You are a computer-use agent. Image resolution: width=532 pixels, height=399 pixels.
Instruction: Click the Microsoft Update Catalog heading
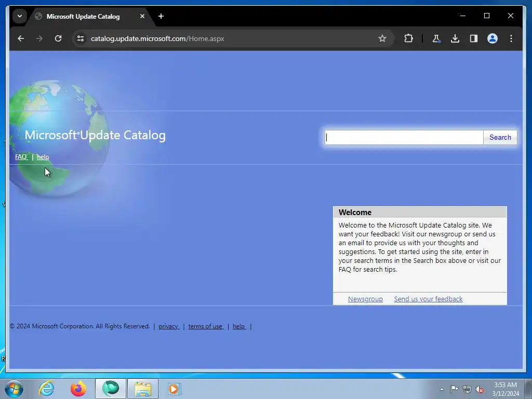click(x=95, y=135)
